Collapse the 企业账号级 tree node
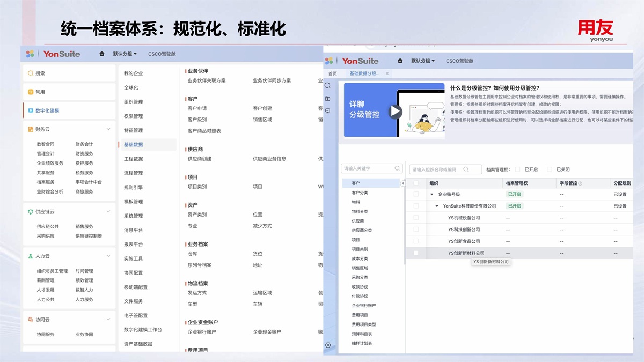This screenshot has width=644, height=362. click(x=432, y=194)
